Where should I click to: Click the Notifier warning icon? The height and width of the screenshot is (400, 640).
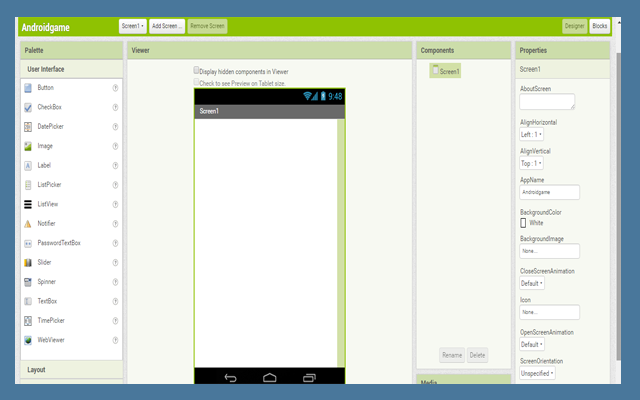coord(28,223)
